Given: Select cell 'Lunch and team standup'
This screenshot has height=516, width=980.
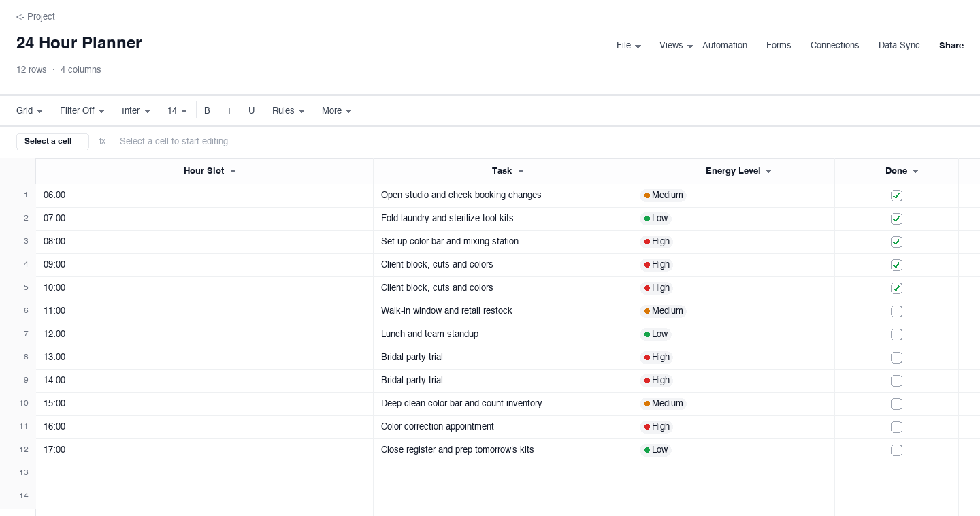Looking at the screenshot, I should tap(502, 334).
